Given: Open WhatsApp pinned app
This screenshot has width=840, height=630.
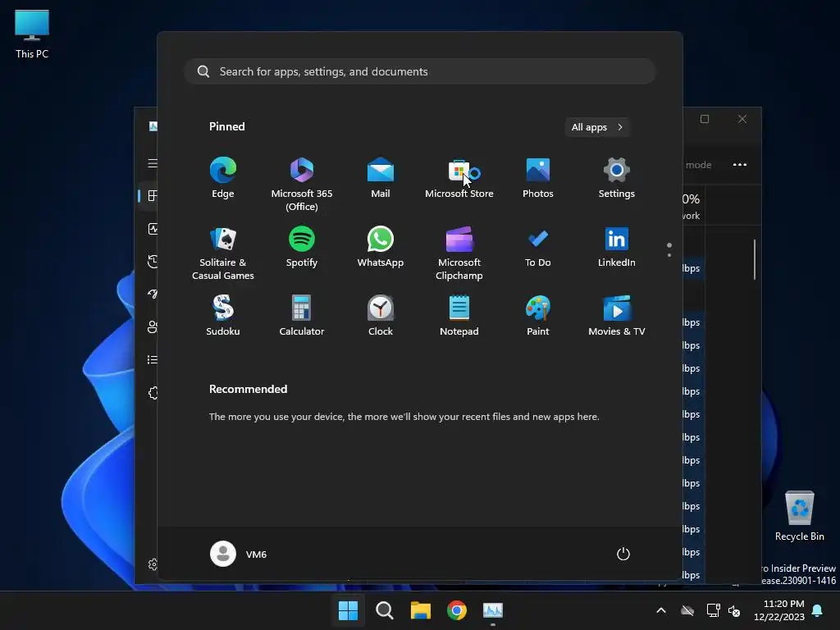Looking at the screenshot, I should tap(381, 246).
